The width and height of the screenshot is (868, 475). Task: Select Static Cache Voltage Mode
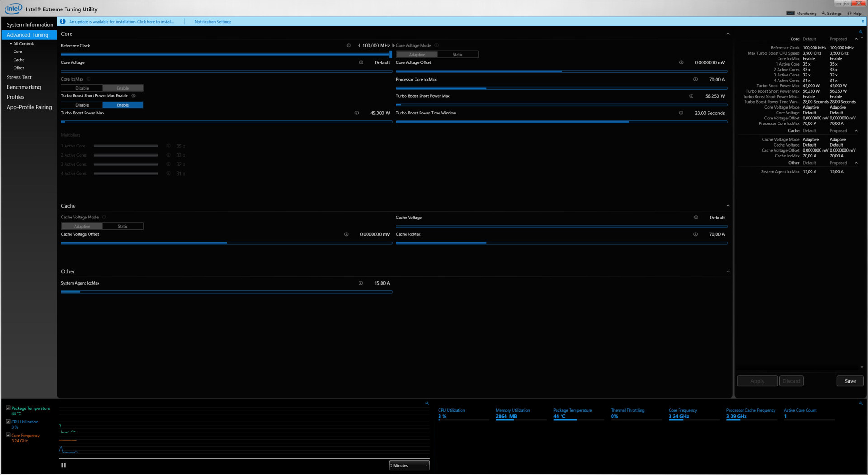[123, 226]
